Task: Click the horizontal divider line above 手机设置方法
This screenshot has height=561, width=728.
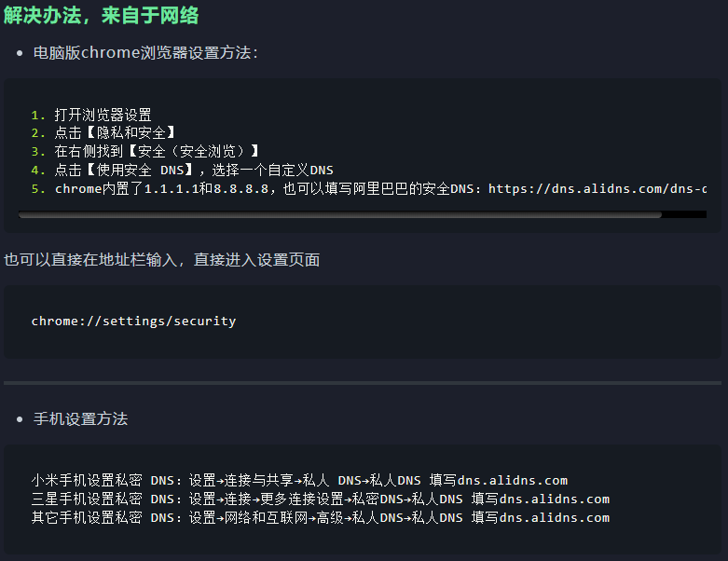Action: click(x=363, y=382)
